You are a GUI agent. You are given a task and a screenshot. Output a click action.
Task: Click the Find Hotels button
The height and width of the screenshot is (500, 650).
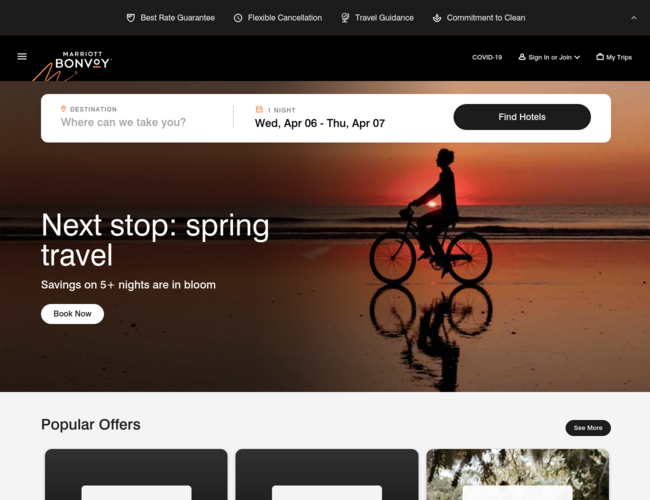point(522,117)
